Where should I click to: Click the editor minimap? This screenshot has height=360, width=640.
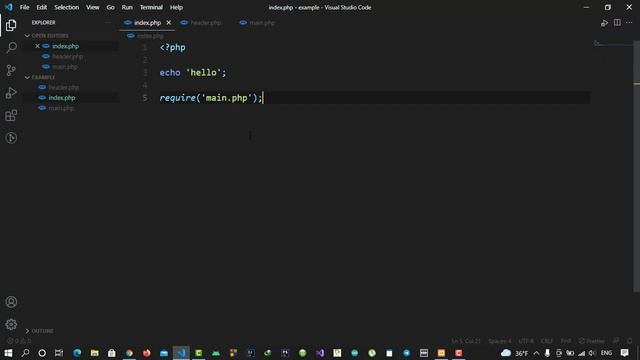(x=611, y=44)
